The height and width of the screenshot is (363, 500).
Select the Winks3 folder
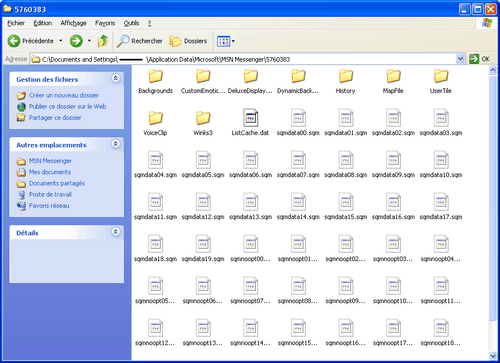[203, 122]
